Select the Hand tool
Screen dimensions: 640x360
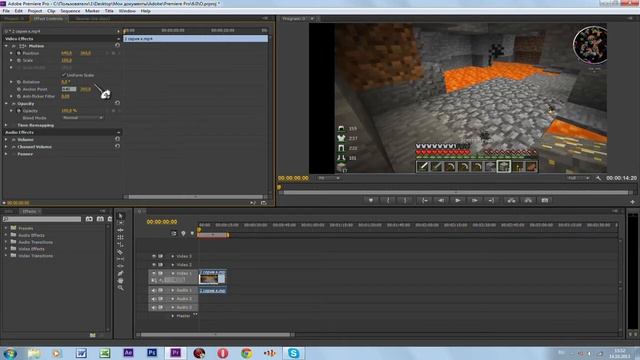(x=120, y=281)
